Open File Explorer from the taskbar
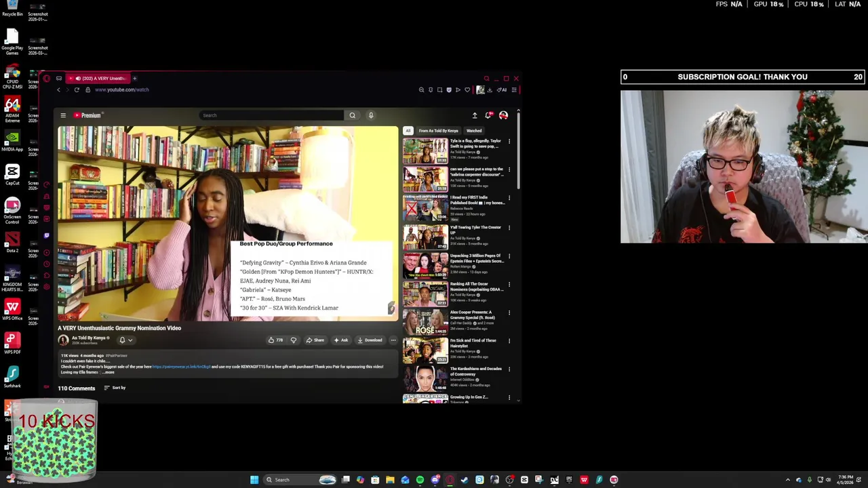This screenshot has width=868, height=488. click(390, 480)
